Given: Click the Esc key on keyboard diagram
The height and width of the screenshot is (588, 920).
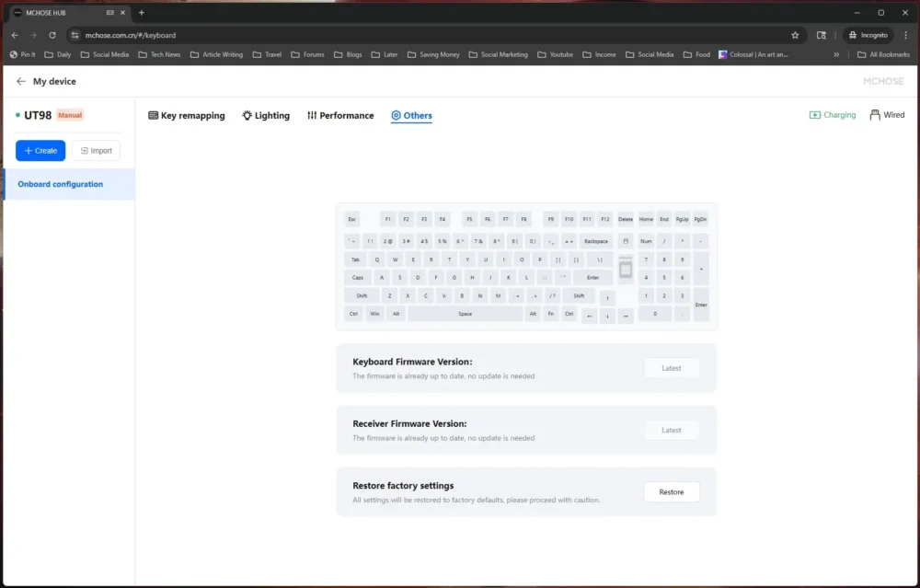Looking at the screenshot, I should [352, 220].
